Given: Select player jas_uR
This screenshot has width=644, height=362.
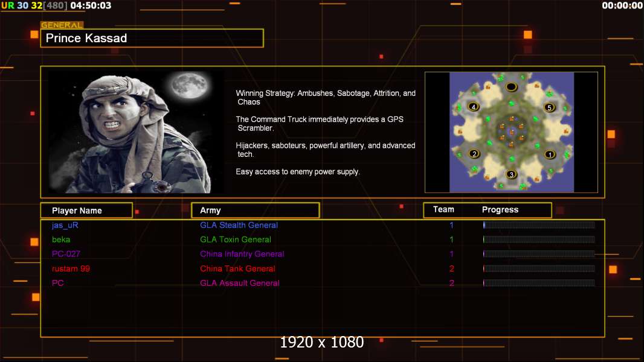Looking at the screenshot, I should tap(65, 225).
